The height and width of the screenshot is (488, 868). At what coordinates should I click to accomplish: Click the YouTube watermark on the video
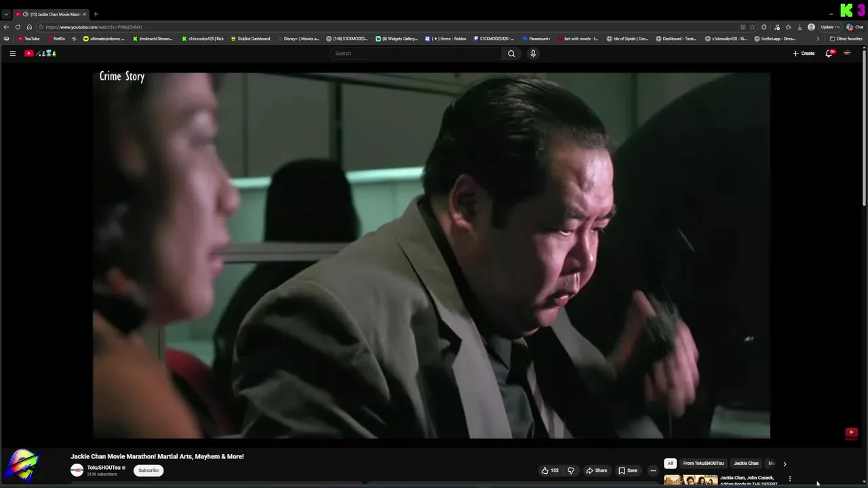click(851, 432)
